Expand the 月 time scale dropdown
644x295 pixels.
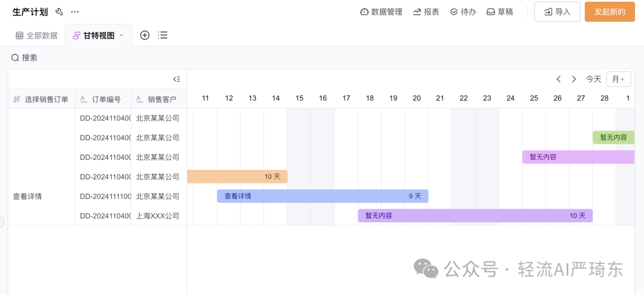click(618, 79)
